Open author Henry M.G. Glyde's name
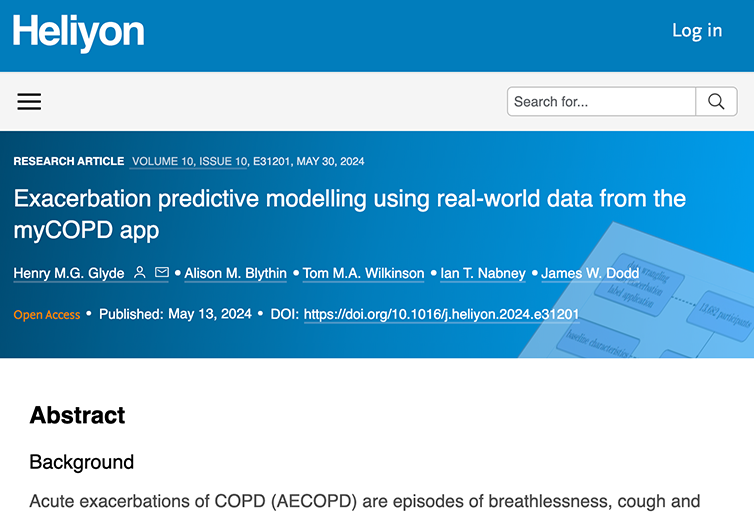 pyautogui.click(x=69, y=273)
